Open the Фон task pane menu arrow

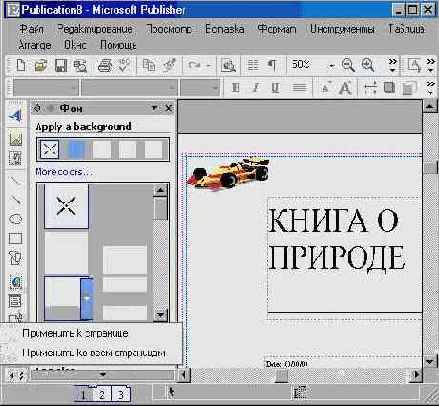point(154,108)
